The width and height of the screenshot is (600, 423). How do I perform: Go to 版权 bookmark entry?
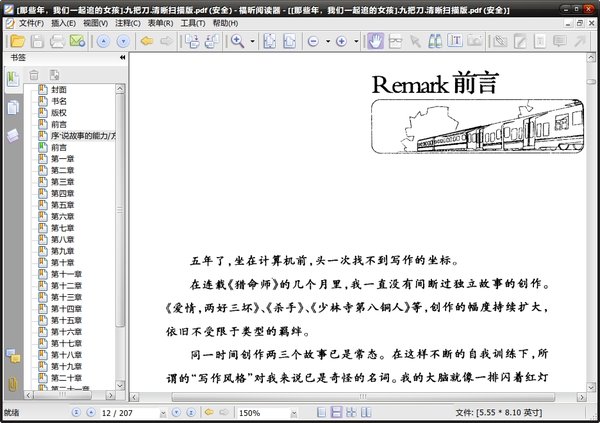[x=59, y=112]
